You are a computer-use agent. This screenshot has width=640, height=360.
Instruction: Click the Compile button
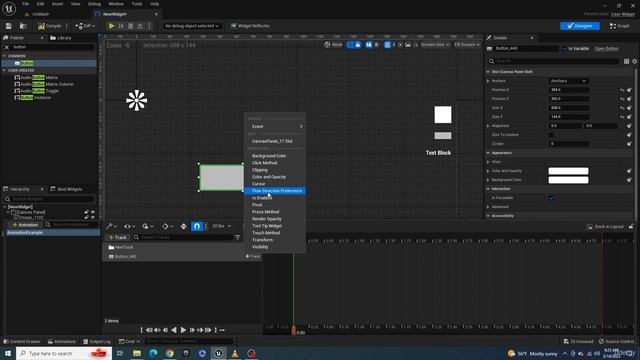pos(50,26)
